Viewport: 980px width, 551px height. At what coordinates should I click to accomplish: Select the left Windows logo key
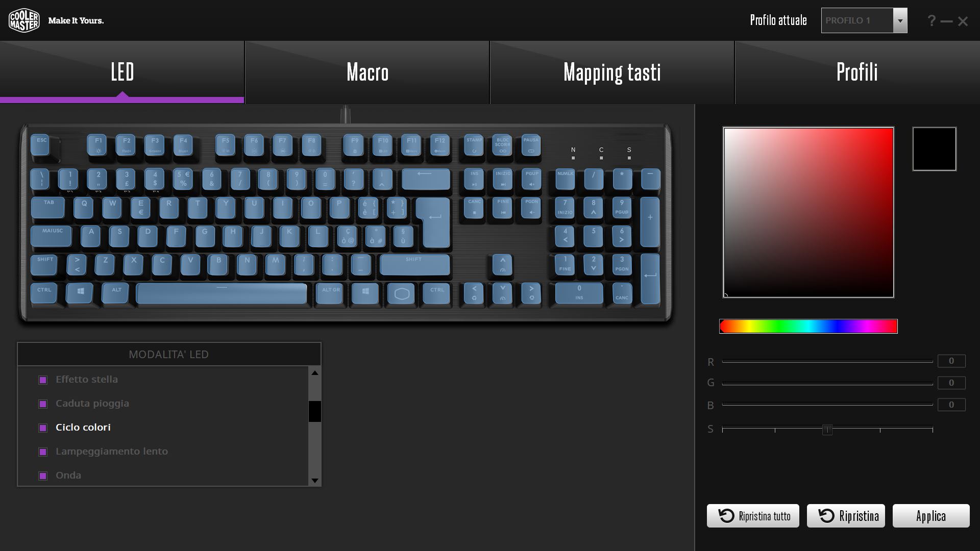(x=80, y=293)
